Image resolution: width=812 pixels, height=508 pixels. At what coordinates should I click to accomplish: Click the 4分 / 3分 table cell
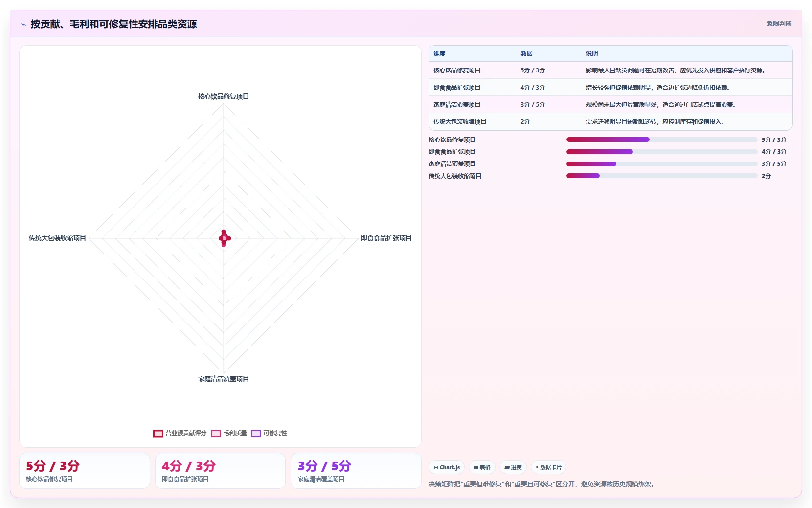(533, 88)
